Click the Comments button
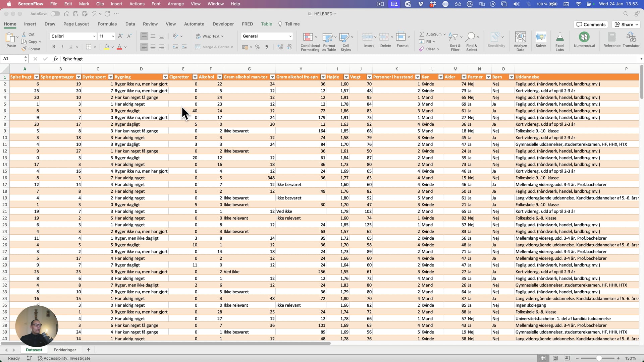The image size is (644, 362). [591, 24]
